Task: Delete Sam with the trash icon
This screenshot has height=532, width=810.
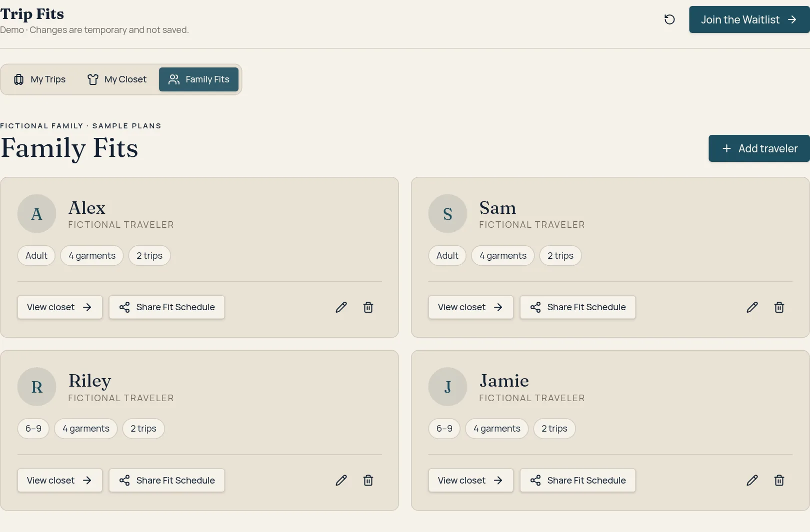Action: pyautogui.click(x=779, y=307)
